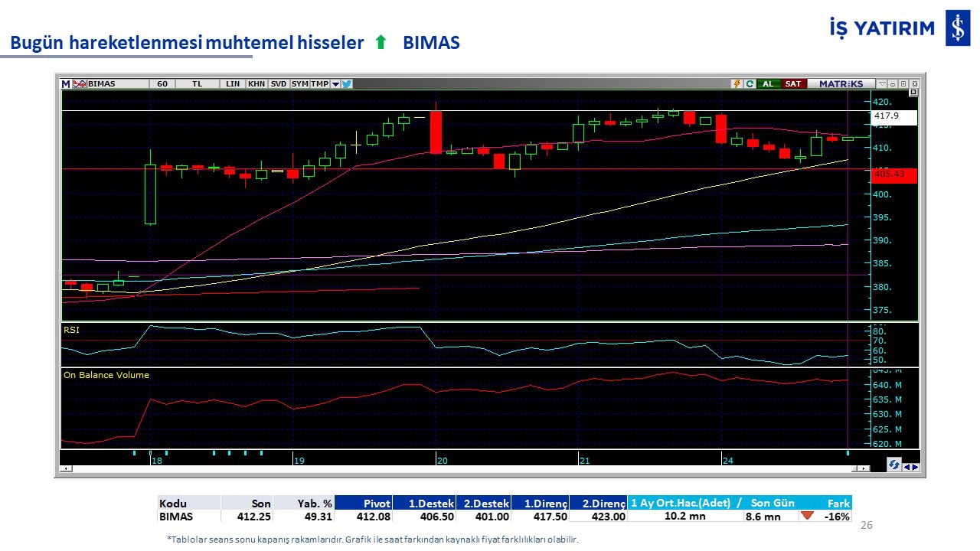
Task: Click the first support value 406.50
Action: [437, 517]
